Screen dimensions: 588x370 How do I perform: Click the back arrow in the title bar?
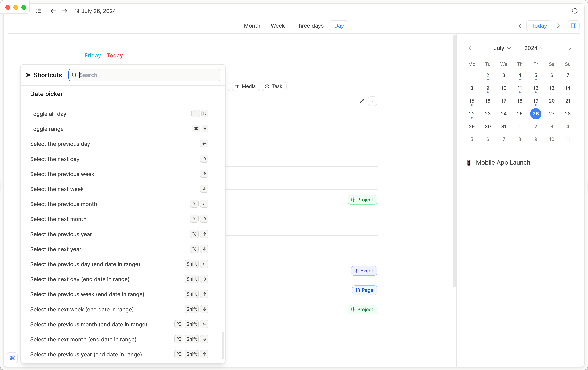click(53, 11)
